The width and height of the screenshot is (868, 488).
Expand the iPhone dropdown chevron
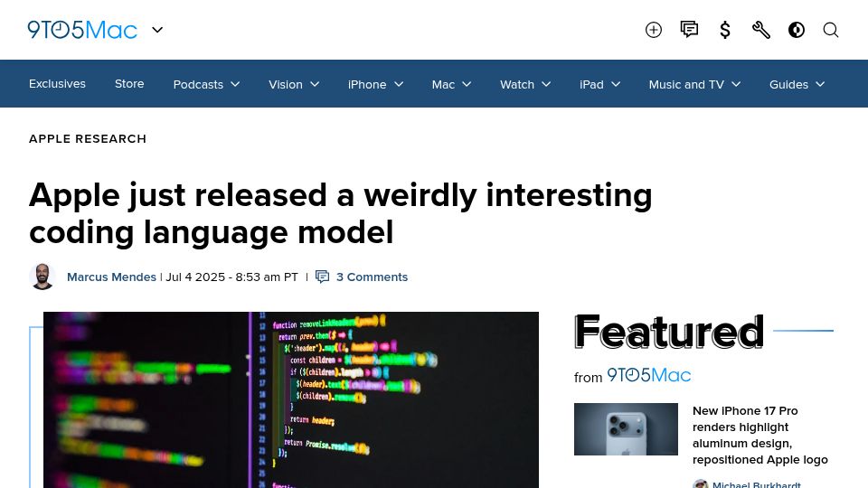coord(399,84)
